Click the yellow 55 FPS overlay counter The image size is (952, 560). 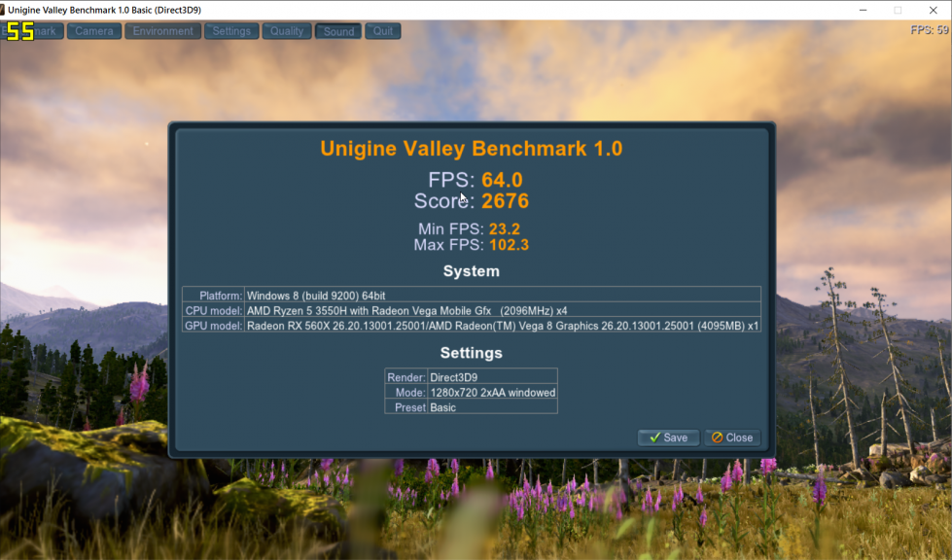click(x=20, y=31)
